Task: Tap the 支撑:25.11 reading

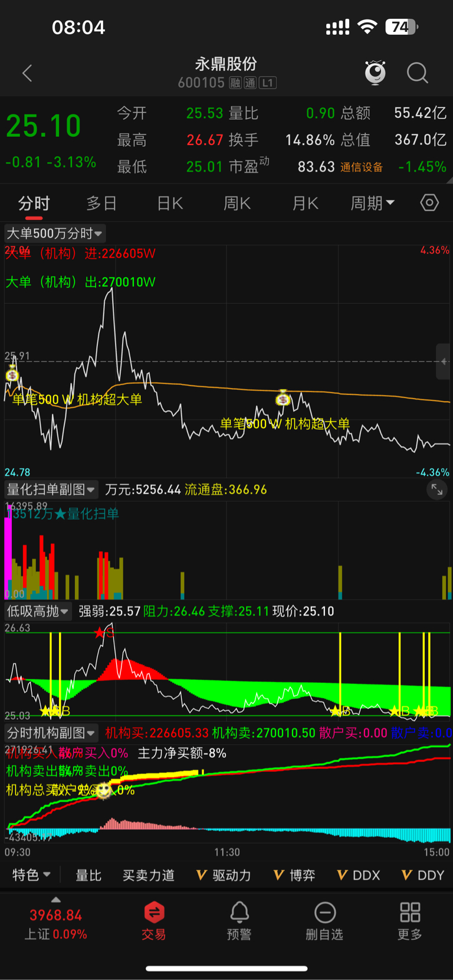Action: click(x=238, y=611)
